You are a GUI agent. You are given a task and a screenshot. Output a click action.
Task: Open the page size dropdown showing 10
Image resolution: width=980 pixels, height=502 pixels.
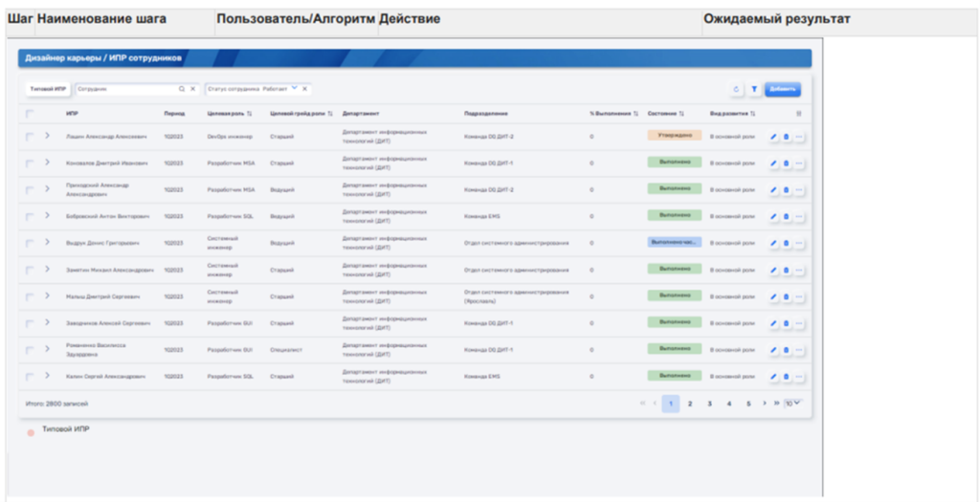tap(792, 404)
